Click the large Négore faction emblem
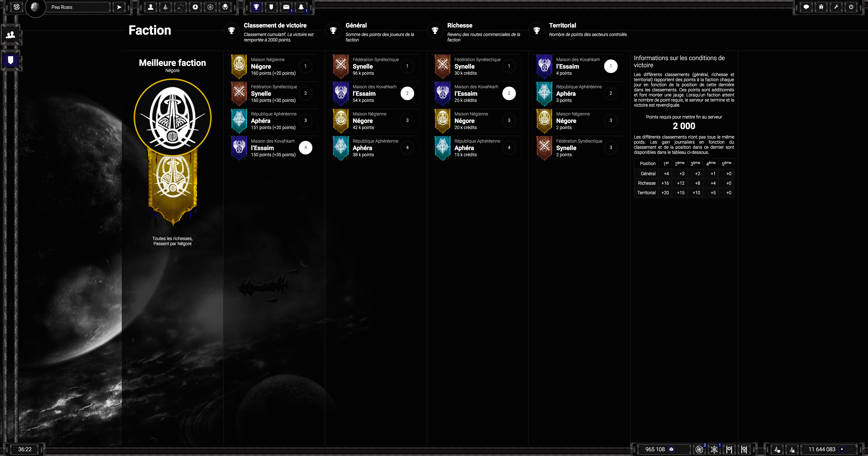Viewport: 868px width, 456px height. pyautogui.click(x=172, y=117)
